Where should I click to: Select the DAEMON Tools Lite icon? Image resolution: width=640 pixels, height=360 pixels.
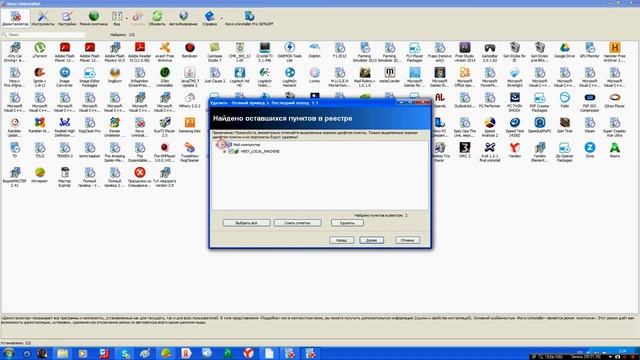tap(289, 52)
